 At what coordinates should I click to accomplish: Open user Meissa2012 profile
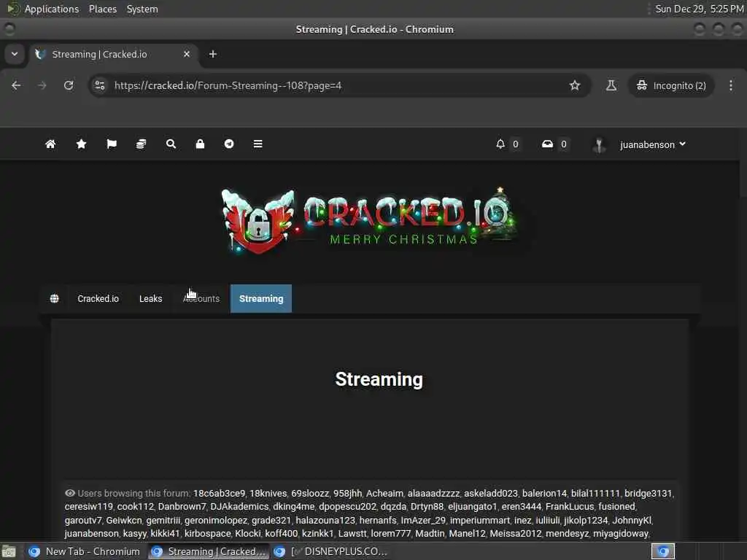(516, 533)
